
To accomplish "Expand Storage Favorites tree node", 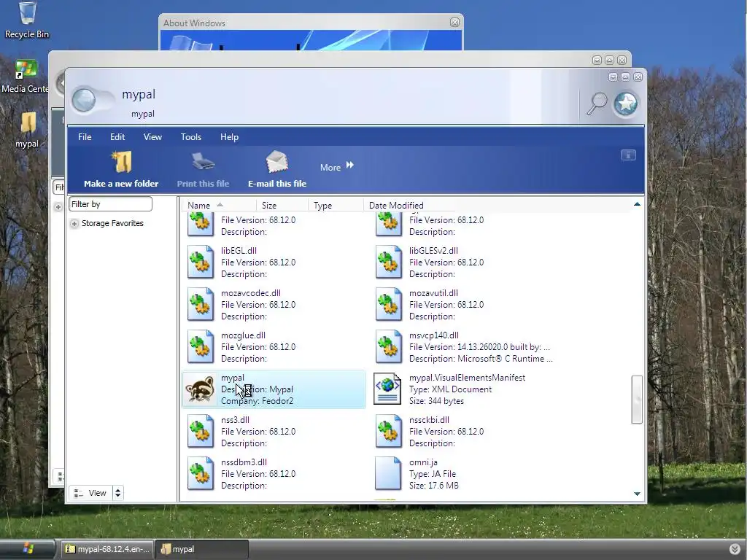I will coord(74,223).
